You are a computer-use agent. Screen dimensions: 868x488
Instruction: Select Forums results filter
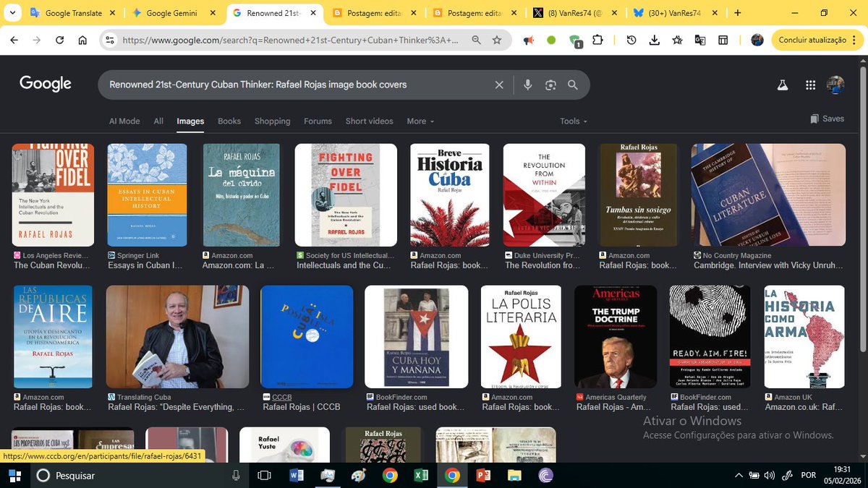point(318,121)
